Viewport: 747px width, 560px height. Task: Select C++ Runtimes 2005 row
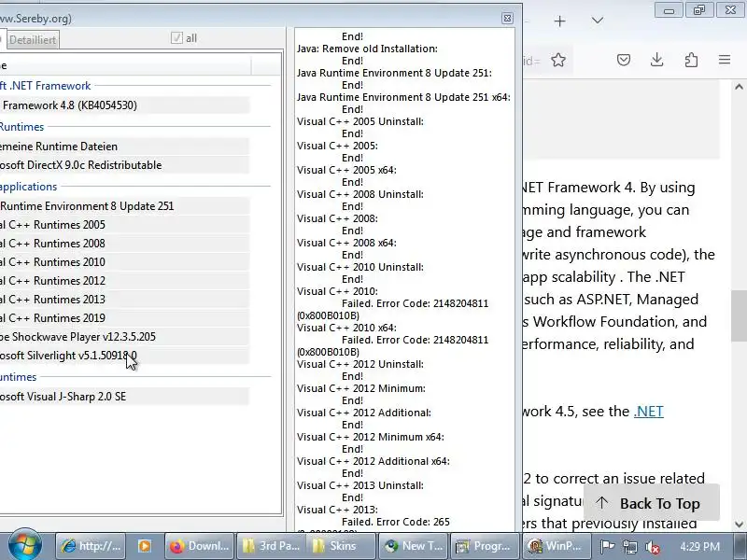pos(124,225)
